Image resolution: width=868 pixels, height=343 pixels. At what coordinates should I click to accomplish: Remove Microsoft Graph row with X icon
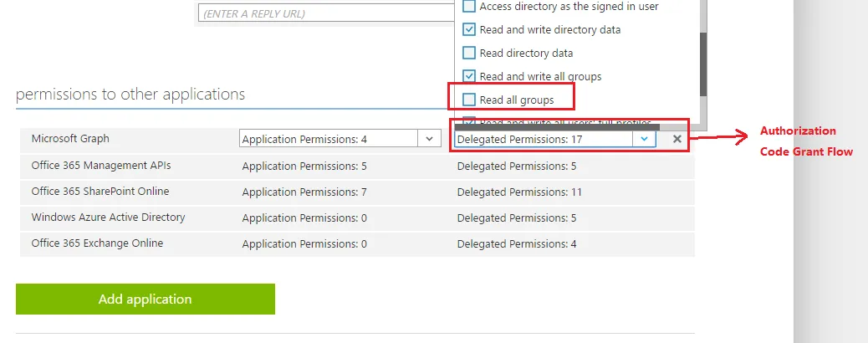click(x=677, y=139)
